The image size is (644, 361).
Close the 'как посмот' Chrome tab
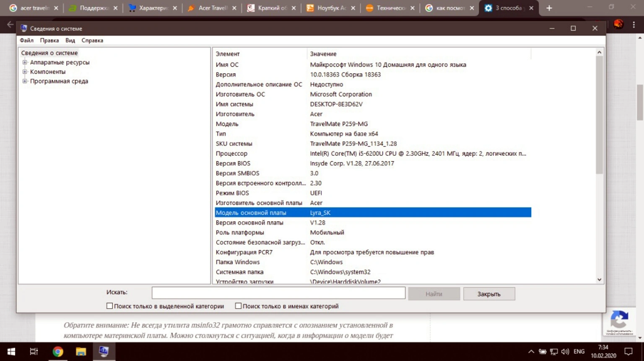click(472, 8)
